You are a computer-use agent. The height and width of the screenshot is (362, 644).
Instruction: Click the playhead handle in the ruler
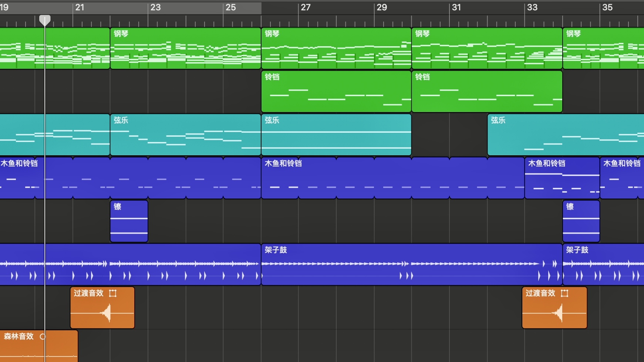pos(45,20)
